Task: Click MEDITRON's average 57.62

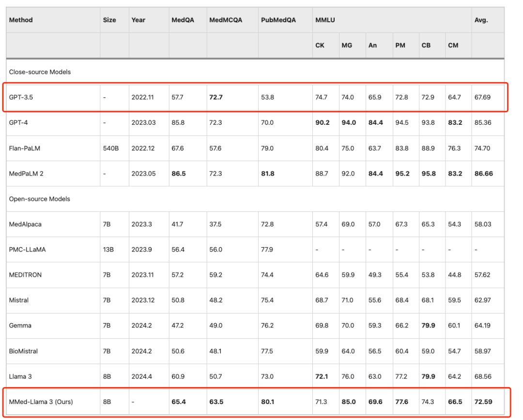Action: 482,275
